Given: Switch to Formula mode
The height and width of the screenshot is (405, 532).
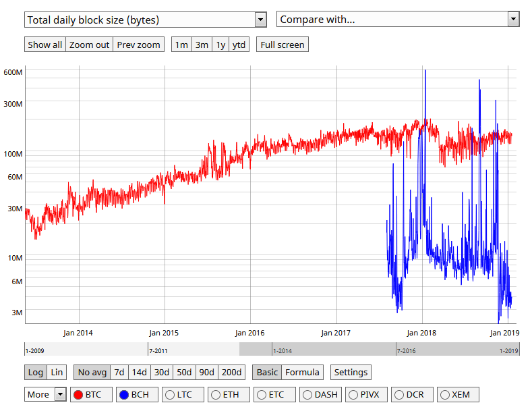Looking at the screenshot, I should coord(302,372).
